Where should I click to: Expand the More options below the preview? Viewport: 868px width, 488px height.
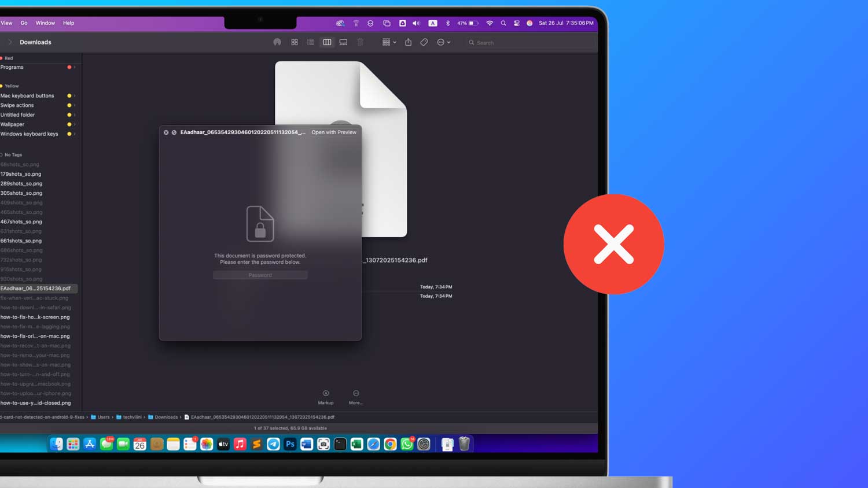[x=356, y=396]
